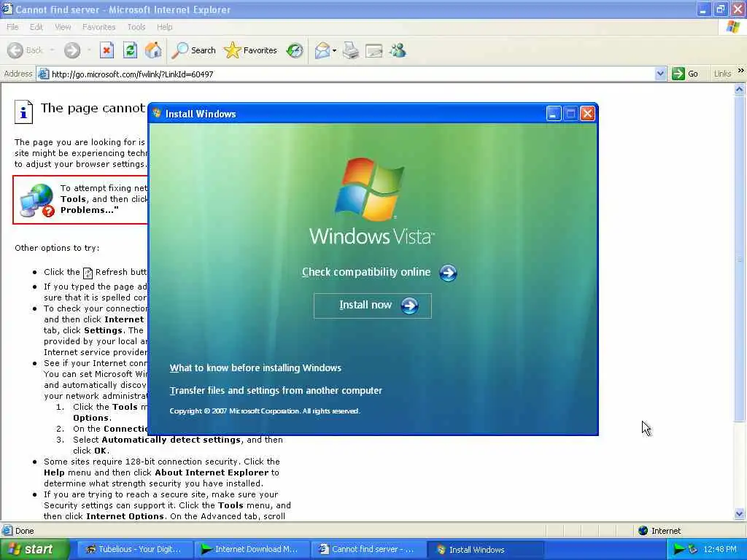Image resolution: width=747 pixels, height=560 pixels.
Task: Open the History clock icon
Action: [295, 50]
